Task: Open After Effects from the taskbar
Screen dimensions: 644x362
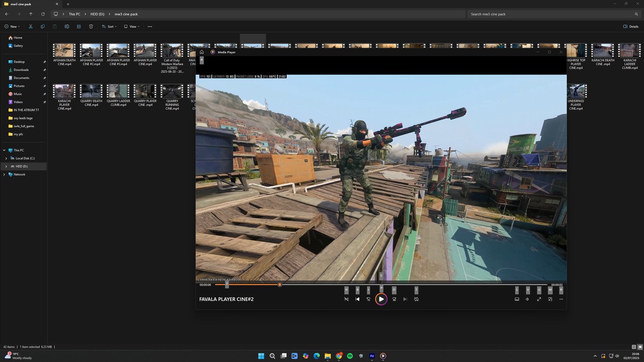Action: point(372,356)
